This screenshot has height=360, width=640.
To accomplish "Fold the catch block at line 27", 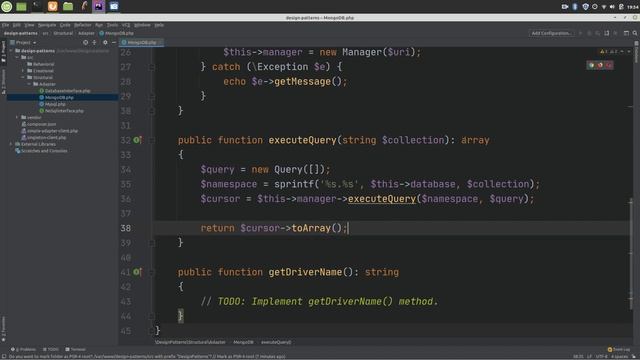I will [151, 67].
